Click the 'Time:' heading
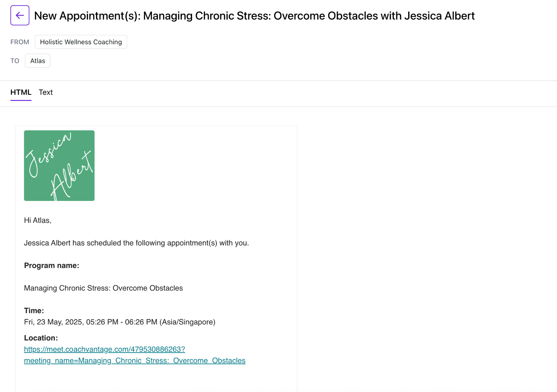This screenshot has width=557, height=392. pyautogui.click(x=34, y=311)
